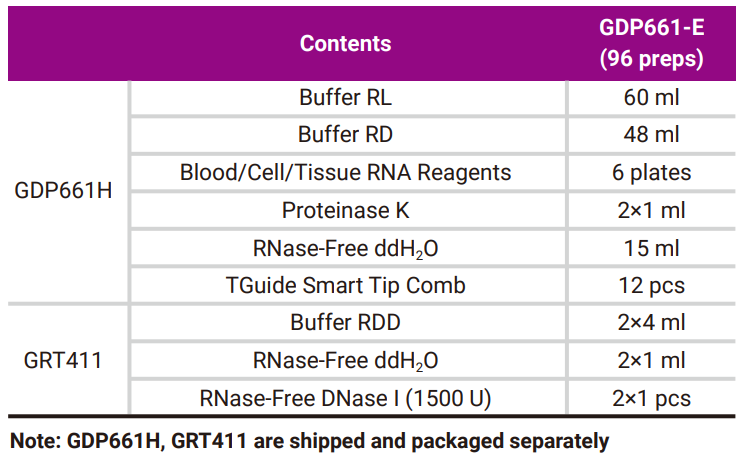746x459 pixels.
Task: Select the Proteinase K cell
Action: point(346,210)
